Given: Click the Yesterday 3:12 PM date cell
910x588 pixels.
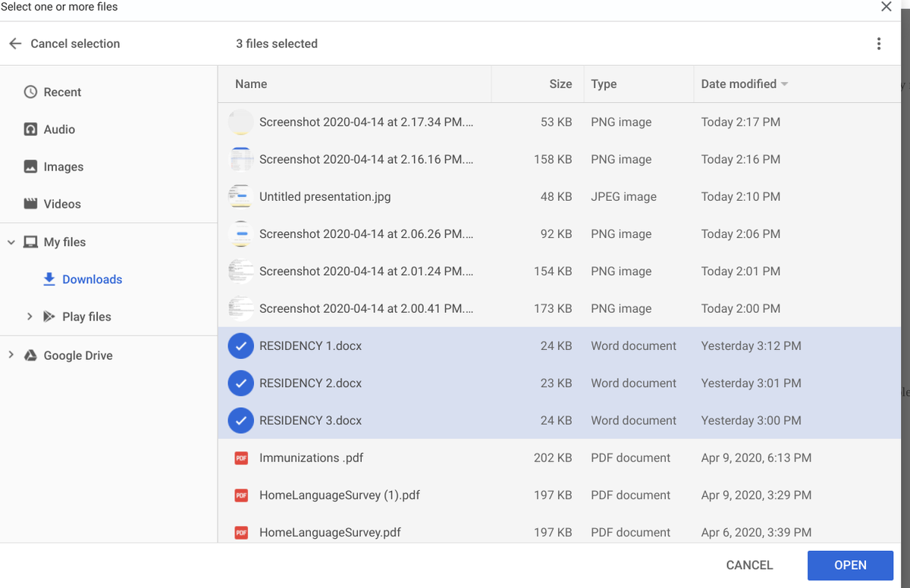Looking at the screenshot, I should (751, 346).
